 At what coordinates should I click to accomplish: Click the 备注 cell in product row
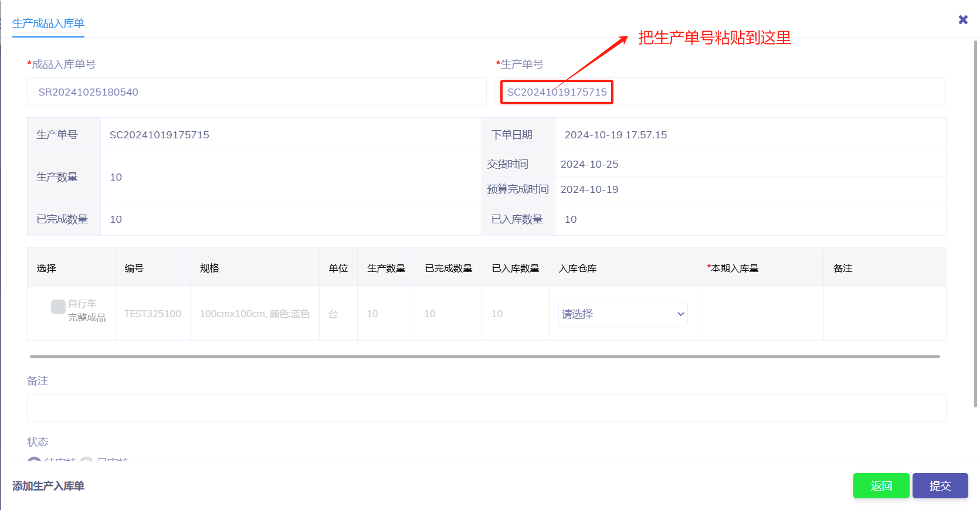pyautogui.click(x=884, y=314)
